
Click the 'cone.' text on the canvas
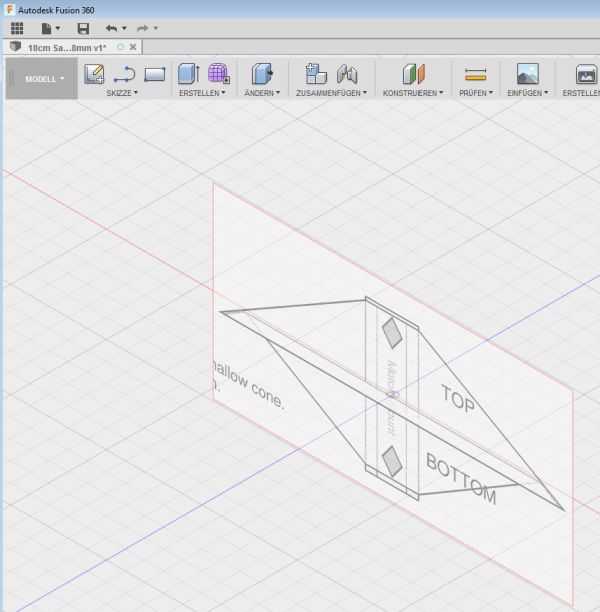click(x=268, y=396)
